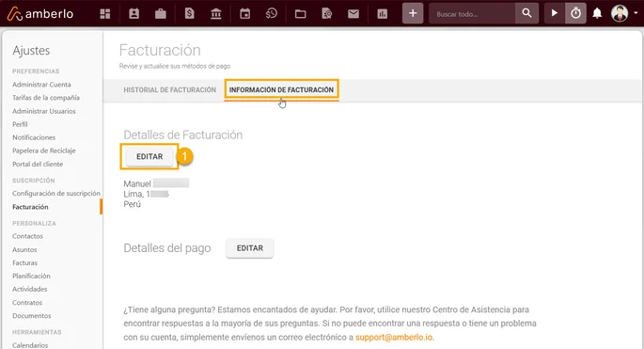Open the contracts certificate icon
The image size is (644, 349).
coord(327,14)
